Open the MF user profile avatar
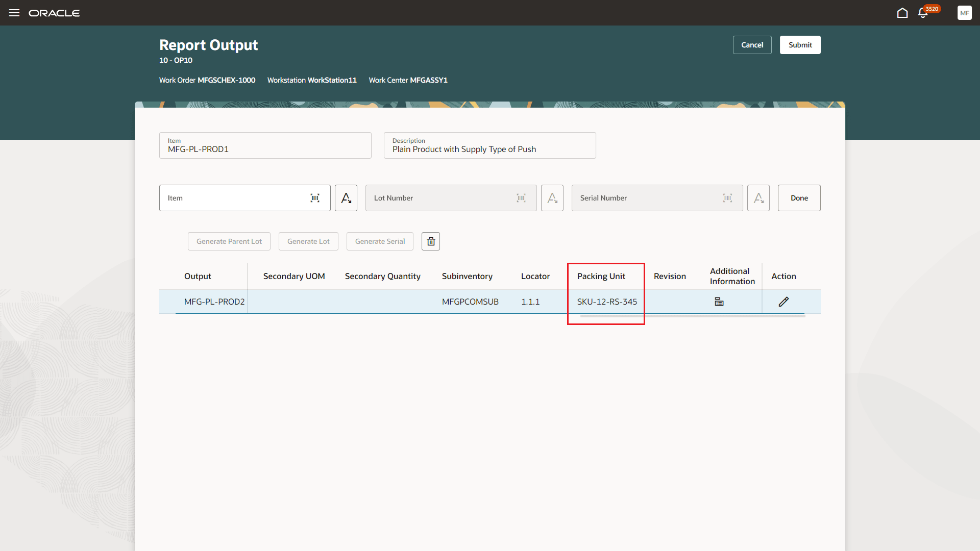 [x=965, y=13]
